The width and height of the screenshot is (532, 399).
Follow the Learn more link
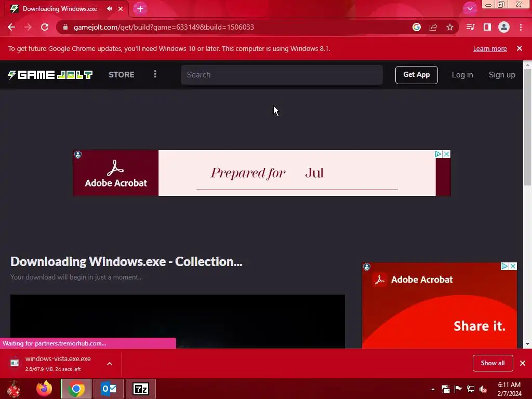pos(490,48)
